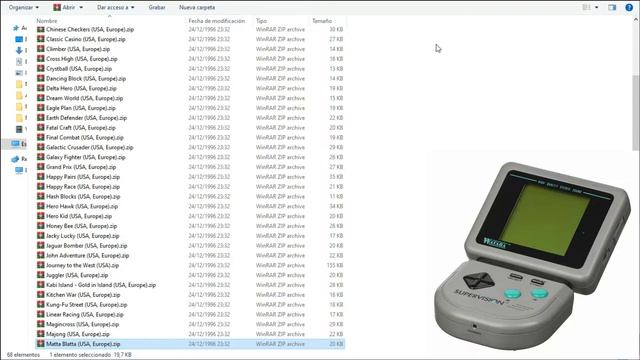Click the Abrir button with WinRAR icon

click(x=64, y=7)
